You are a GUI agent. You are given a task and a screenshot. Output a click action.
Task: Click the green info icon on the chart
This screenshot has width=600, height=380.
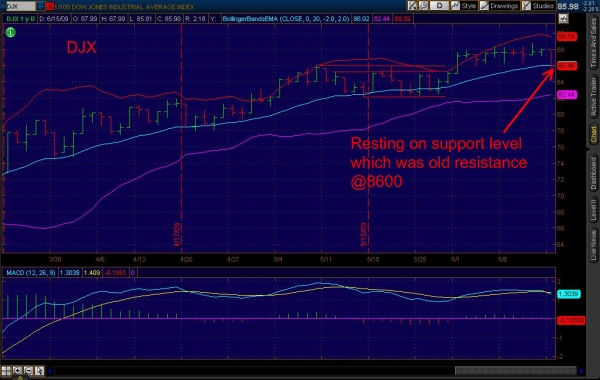point(10,33)
